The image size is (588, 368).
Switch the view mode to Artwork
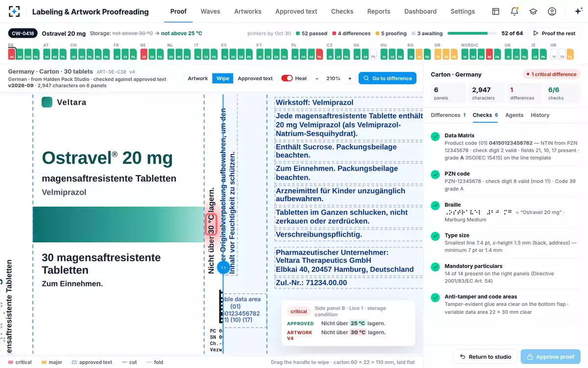[198, 79]
